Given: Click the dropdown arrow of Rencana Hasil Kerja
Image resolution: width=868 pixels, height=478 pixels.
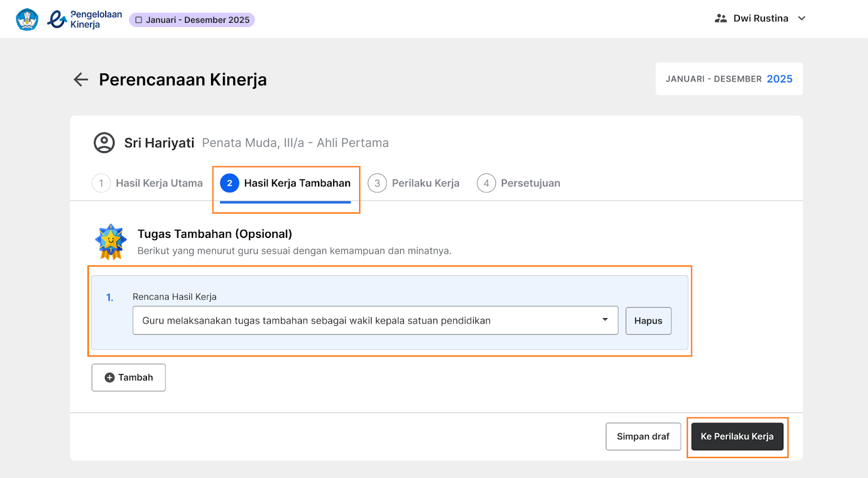Looking at the screenshot, I should pyautogui.click(x=605, y=320).
